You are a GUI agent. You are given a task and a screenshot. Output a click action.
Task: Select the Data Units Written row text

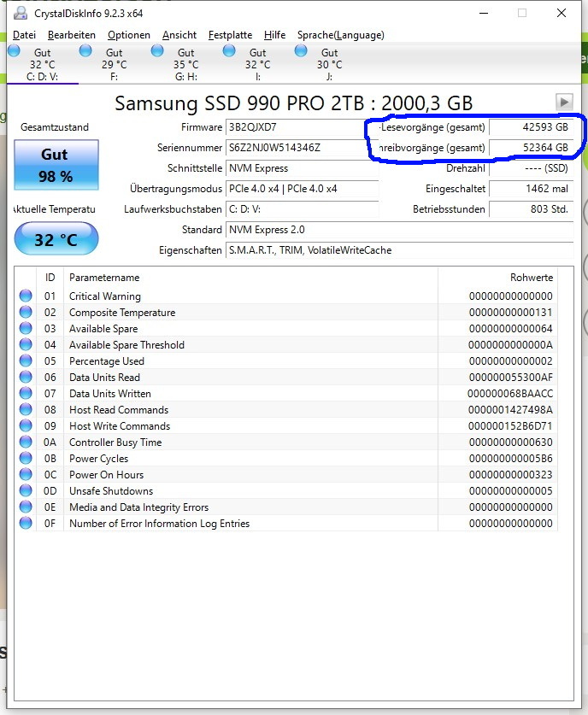110,394
